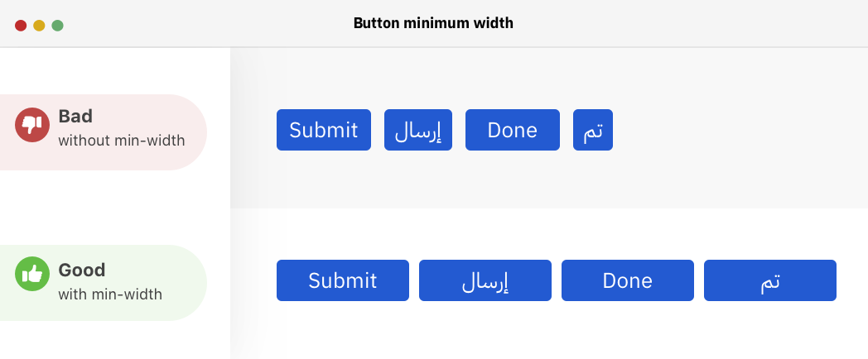The width and height of the screenshot is (868, 359).
Task: Close the window with the red button
Action: coord(21,26)
